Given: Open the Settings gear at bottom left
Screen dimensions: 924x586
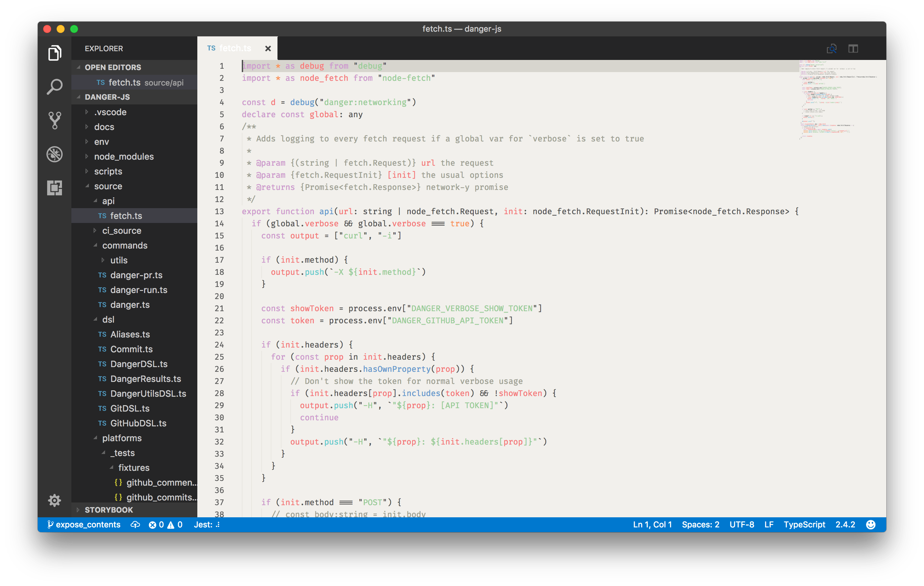Looking at the screenshot, I should (x=54, y=500).
